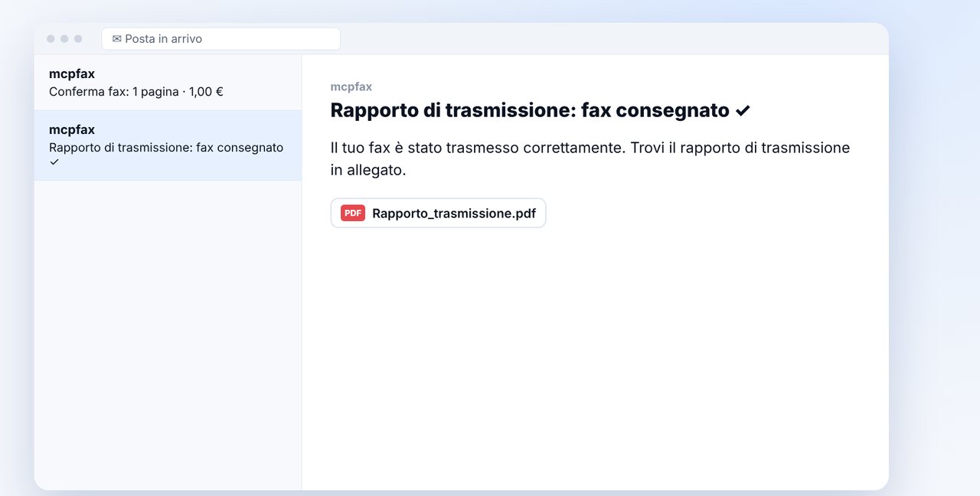Click the envelope icon in title bar
The width and height of the screenshot is (980, 496).
[117, 38]
